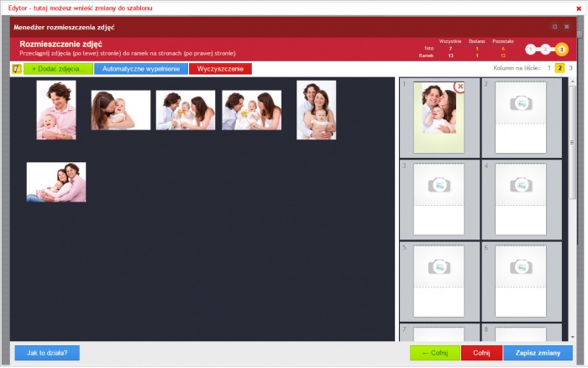Viewport: 588px width, 368px height.
Task: Click the camera placeholder in frame 4
Action: tap(521, 184)
